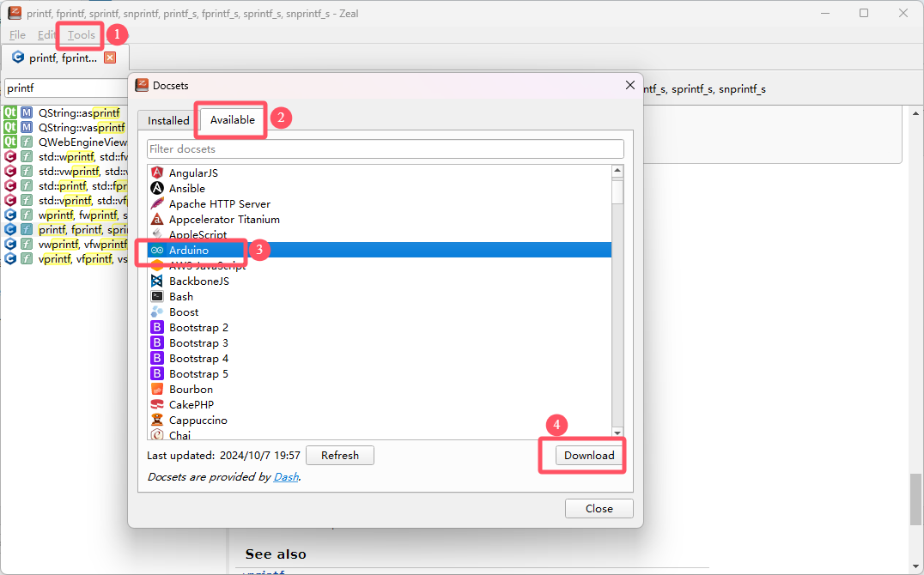Image resolution: width=924 pixels, height=575 pixels.
Task: Click the method icon beside QString::vasprintf
Action: coord(27,127)
